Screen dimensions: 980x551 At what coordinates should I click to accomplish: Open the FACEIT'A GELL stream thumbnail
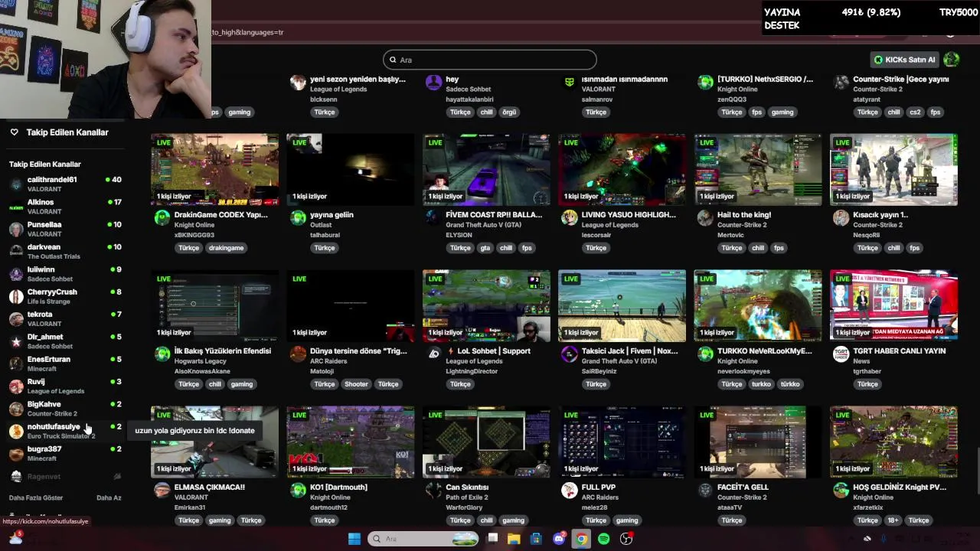coord(758,442)
